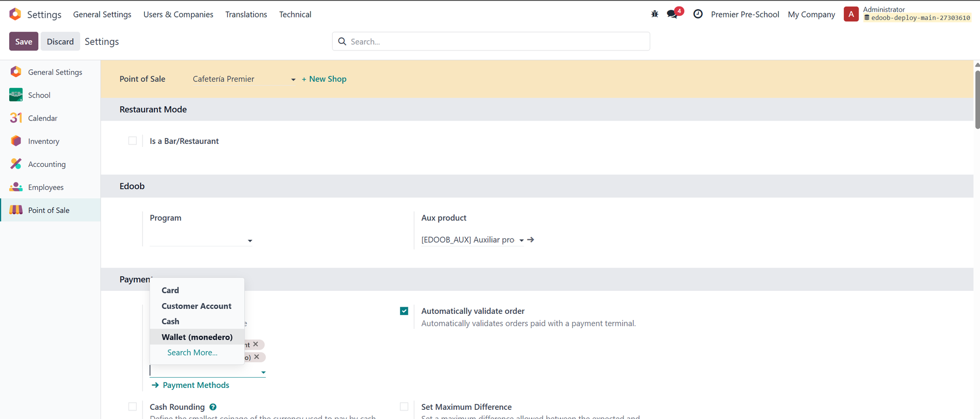Select Card from the payment list
Image resolution: width=980 pixels, height=419 pixels.
click(x=197, y=290)
